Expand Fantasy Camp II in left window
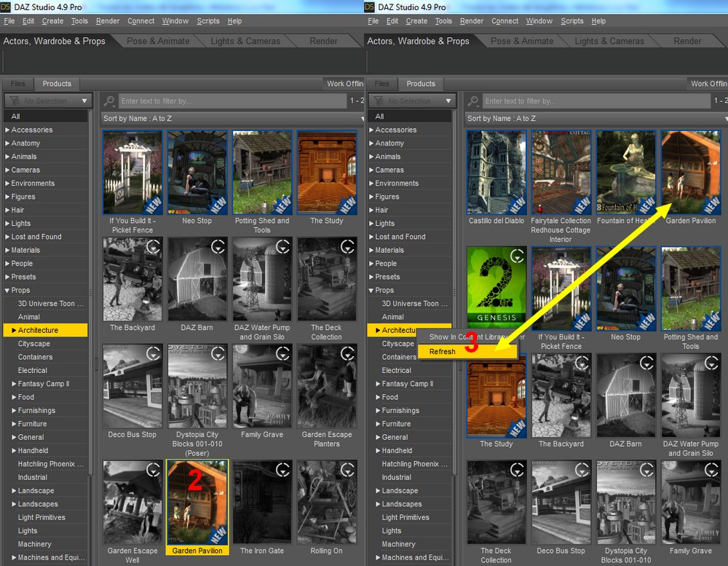Screen dimensions: 728x566 [14, 384]
